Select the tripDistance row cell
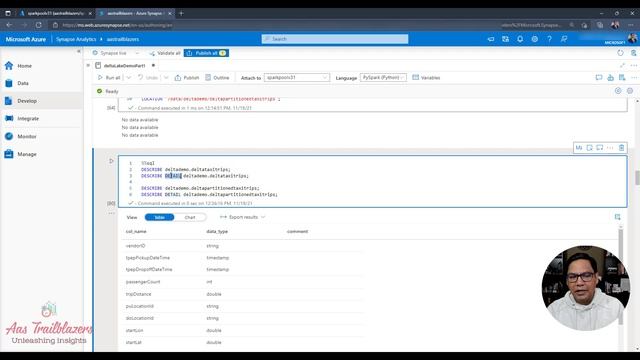Viewport: 640px width, 360px height. [x=138, y=294]
